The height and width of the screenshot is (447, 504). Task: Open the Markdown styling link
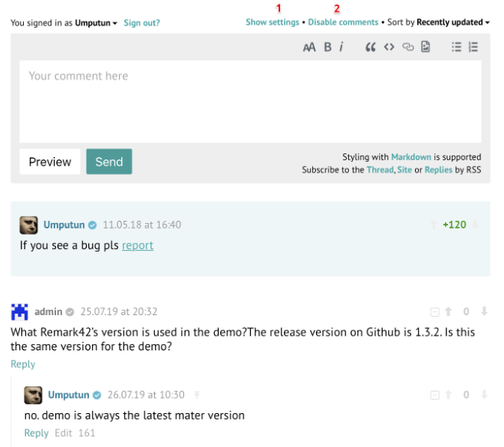(x=411, y=157)
